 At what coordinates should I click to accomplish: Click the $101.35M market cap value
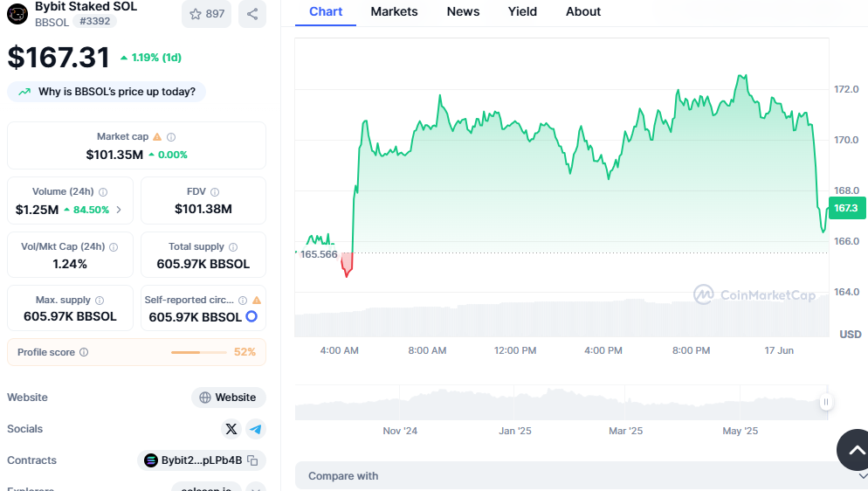click(114, 155)
